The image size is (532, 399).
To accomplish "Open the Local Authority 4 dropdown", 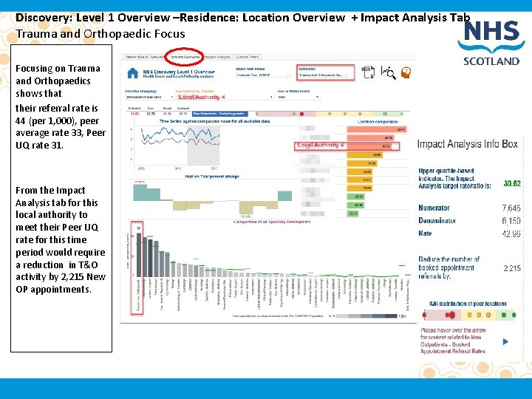I will (225, 97).
